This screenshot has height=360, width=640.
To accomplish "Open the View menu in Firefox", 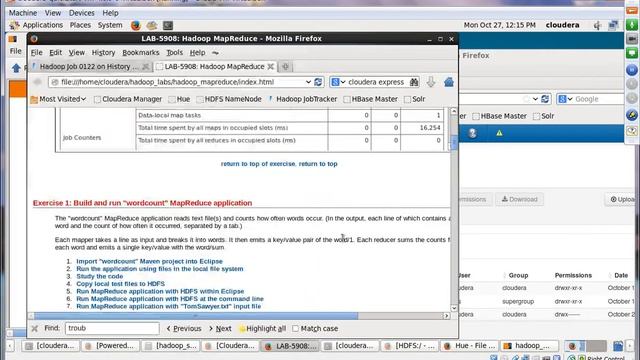I will click(x=77, y=53).
